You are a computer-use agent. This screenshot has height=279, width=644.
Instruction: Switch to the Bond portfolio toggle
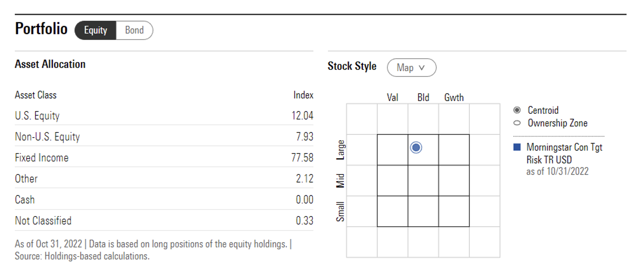pos(134,30)
